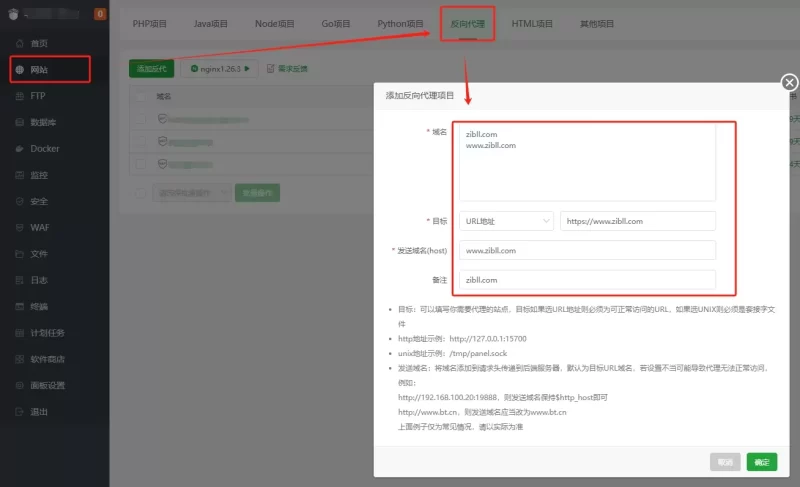Switch to the Go项目 tab
800x487 pixels.
coord(336,23)
